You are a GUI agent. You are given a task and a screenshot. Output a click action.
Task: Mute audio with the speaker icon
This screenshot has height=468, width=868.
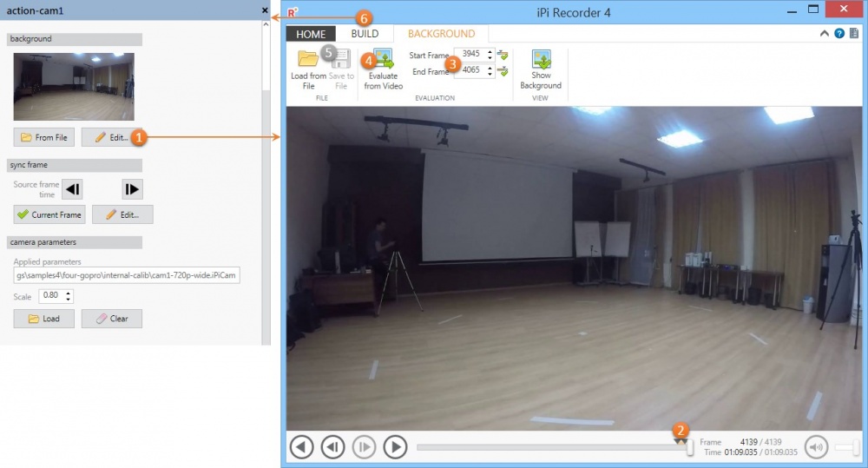[816, 446]
